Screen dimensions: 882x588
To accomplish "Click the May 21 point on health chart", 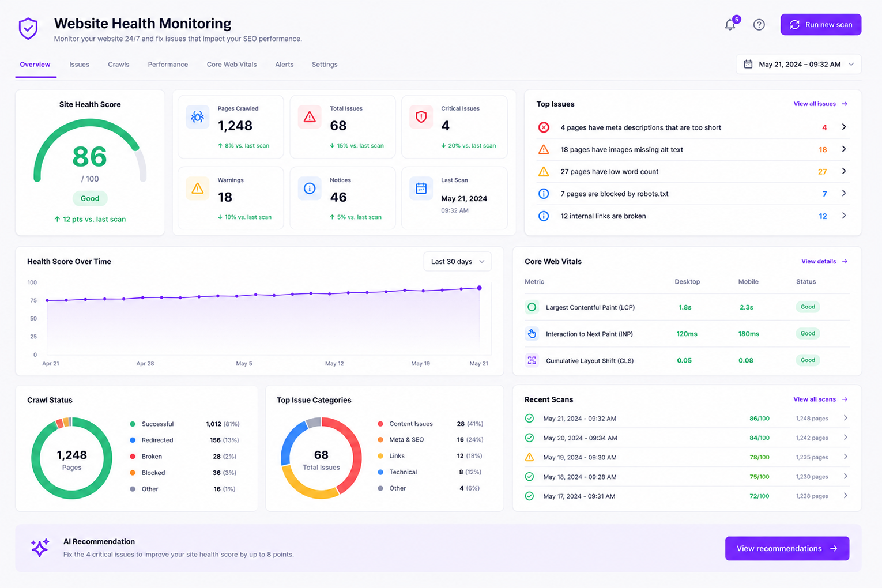I will tap(479, 288).
